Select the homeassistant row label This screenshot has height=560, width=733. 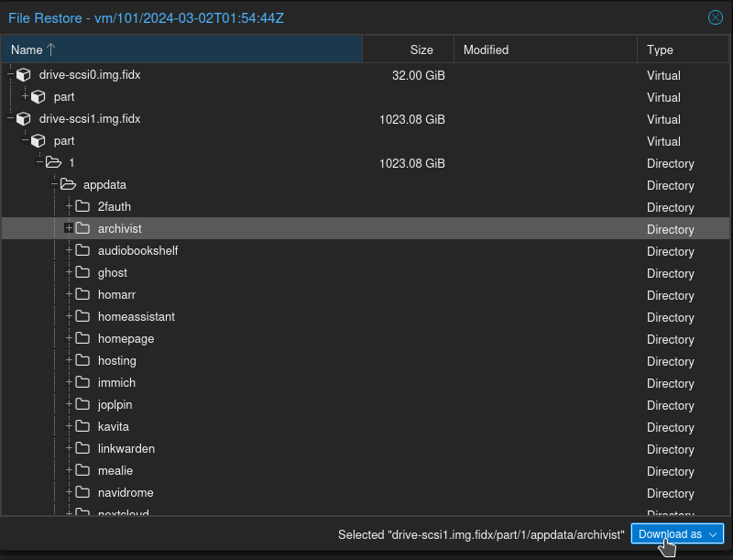[136, 317]
